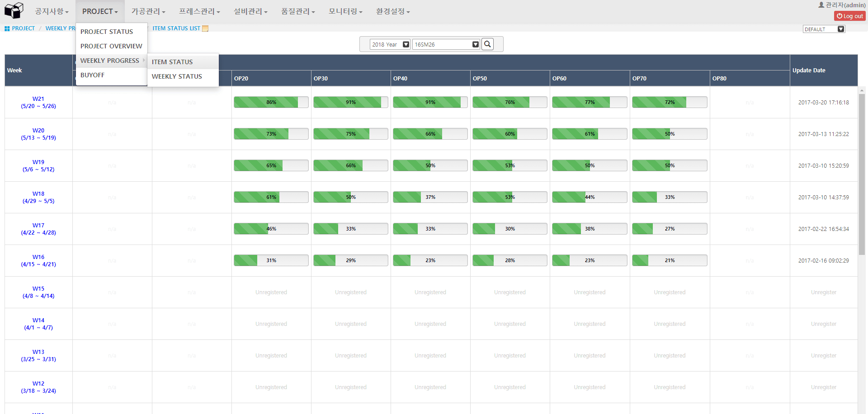Click the 86% OP20 progress bar for W21

point(271,102)
